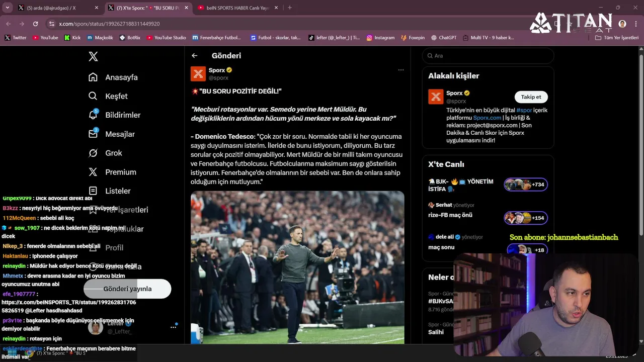Click the Takip et follow button

531,97
